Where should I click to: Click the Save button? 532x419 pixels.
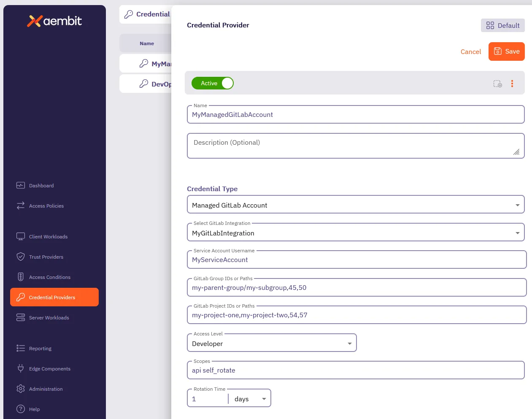[x=506, y=51]
